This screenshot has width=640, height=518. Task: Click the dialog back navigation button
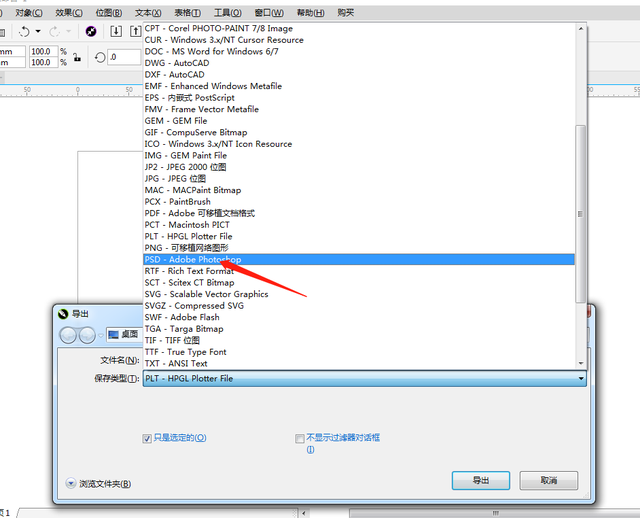[x=68, y=336]
